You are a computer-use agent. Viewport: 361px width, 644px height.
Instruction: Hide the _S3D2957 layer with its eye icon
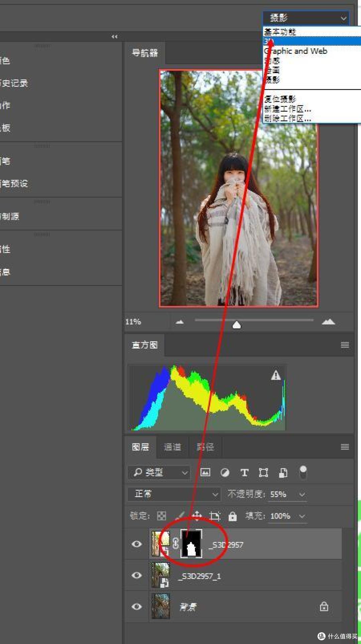137,544
